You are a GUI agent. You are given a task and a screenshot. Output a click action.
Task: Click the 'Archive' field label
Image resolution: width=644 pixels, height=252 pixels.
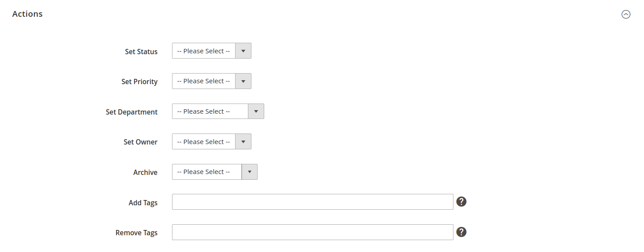pos(145,173)
